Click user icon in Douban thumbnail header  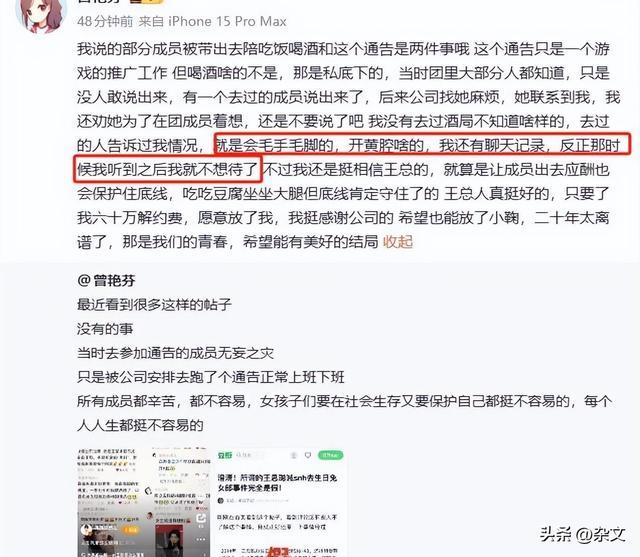point(293,455)
